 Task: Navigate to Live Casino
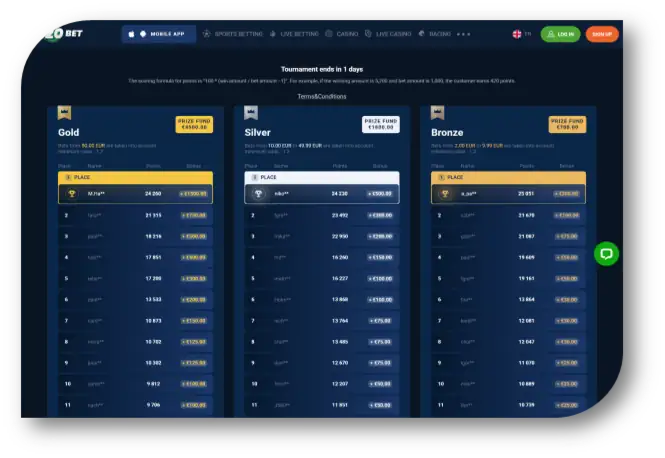pyautogui.click(x=388, y=34)
